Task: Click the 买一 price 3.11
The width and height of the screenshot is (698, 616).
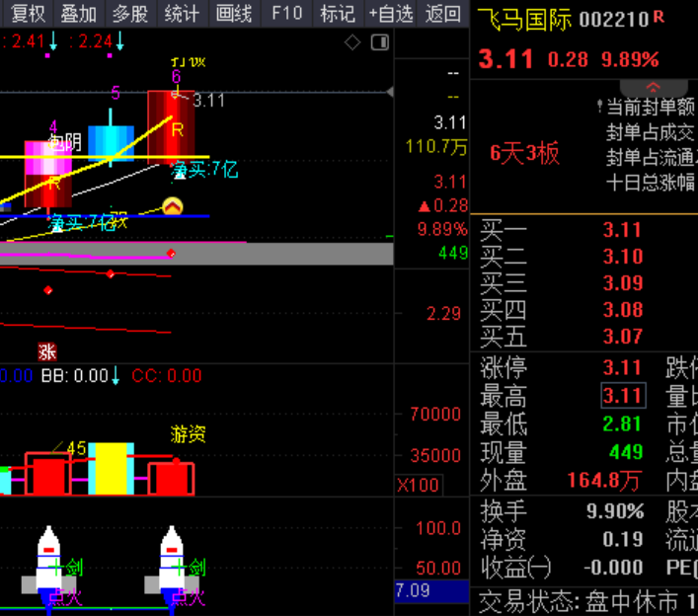Action: [622, 230]
